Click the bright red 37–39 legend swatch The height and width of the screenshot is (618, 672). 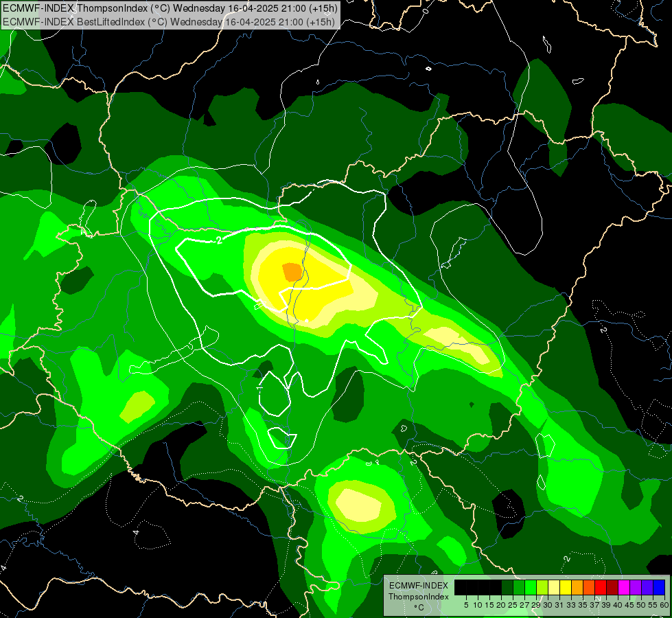pos(601,587)
